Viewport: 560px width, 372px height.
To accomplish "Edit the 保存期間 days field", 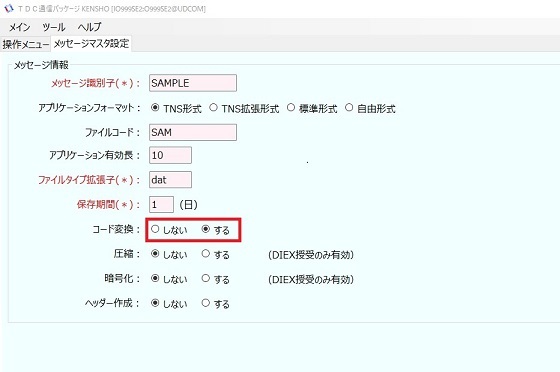I will click(161, 204).
